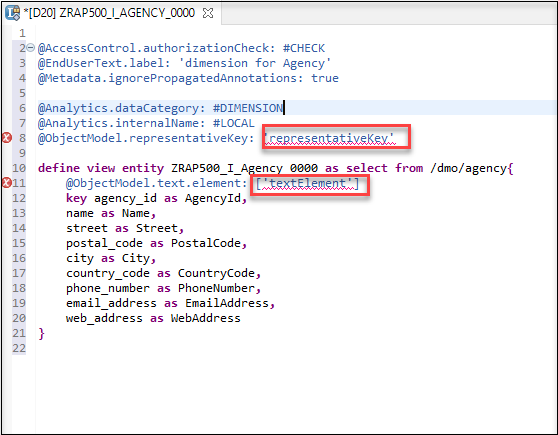Click the closing brace on line 21
Image resolution: width=558 pixels, height=435 pixels.
42,334
